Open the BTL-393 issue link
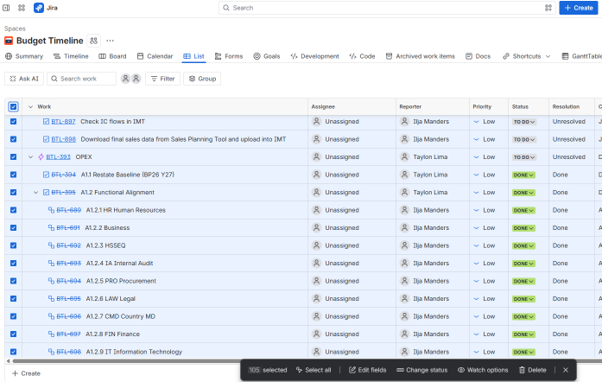The width and height of the screenshot is (602, 382). [58, 157]
